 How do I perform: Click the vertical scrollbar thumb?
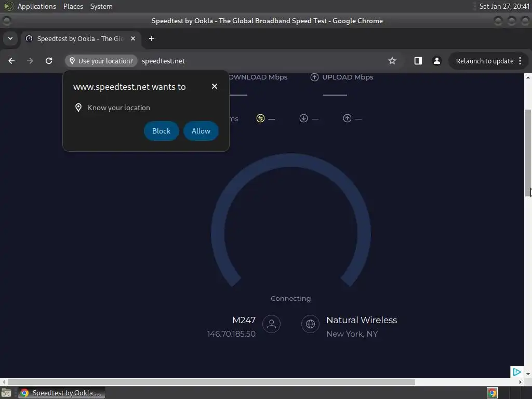coord(528,153)
